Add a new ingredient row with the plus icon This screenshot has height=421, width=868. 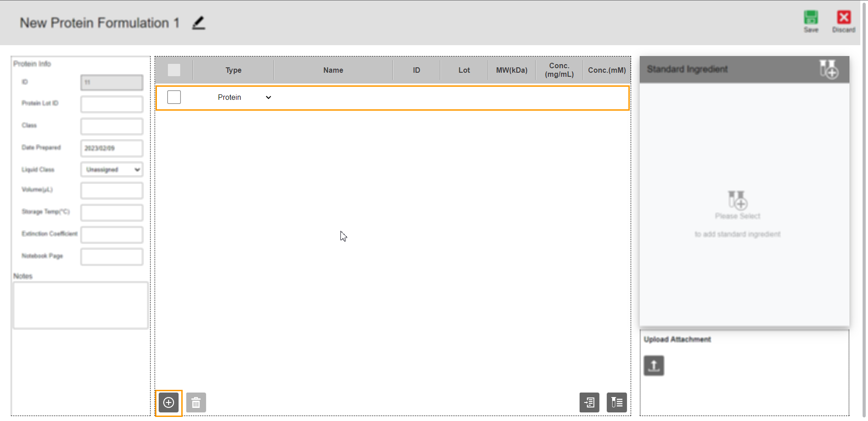point(168,402)
